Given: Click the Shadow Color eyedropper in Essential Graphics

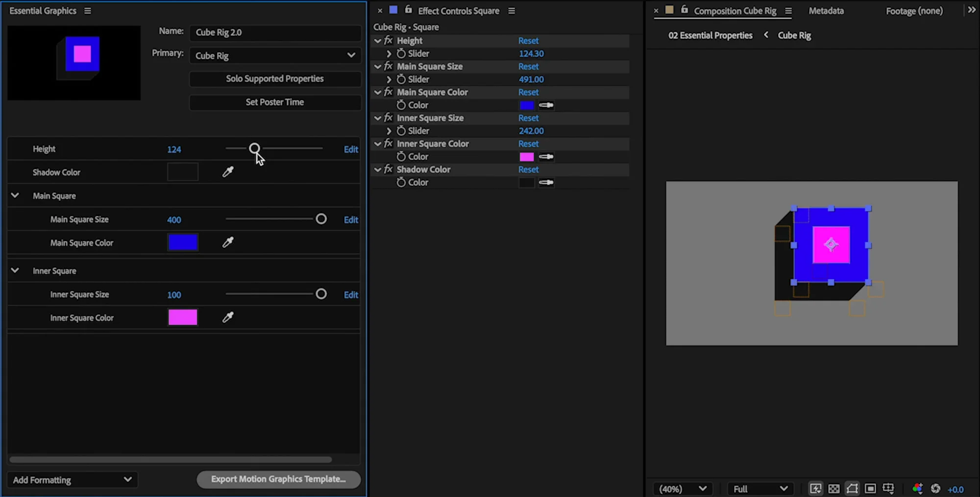Looking at the screenshot, I should coord(228,172).
